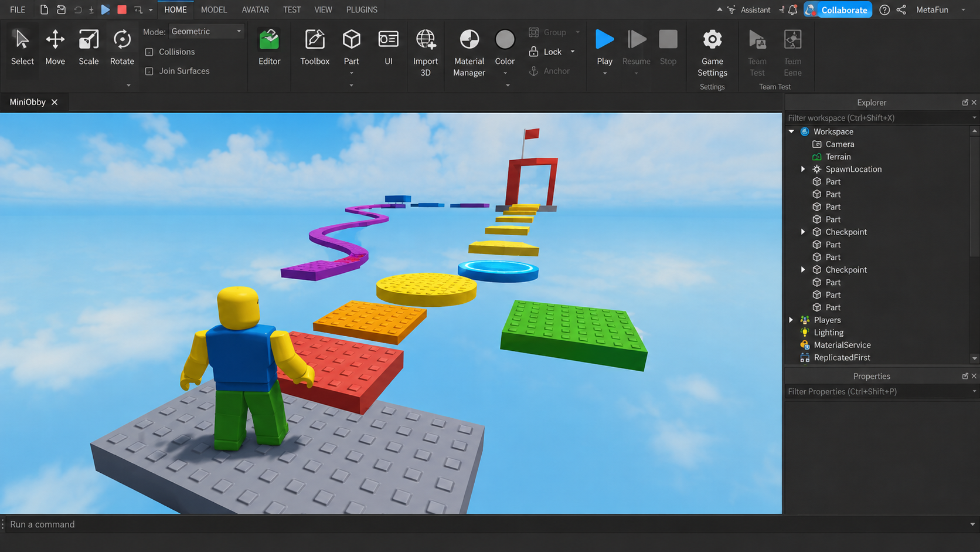The width and height of the screenshot is (980, 552).
Task: Switch to the PLUGINS tab
Action: 362,9
